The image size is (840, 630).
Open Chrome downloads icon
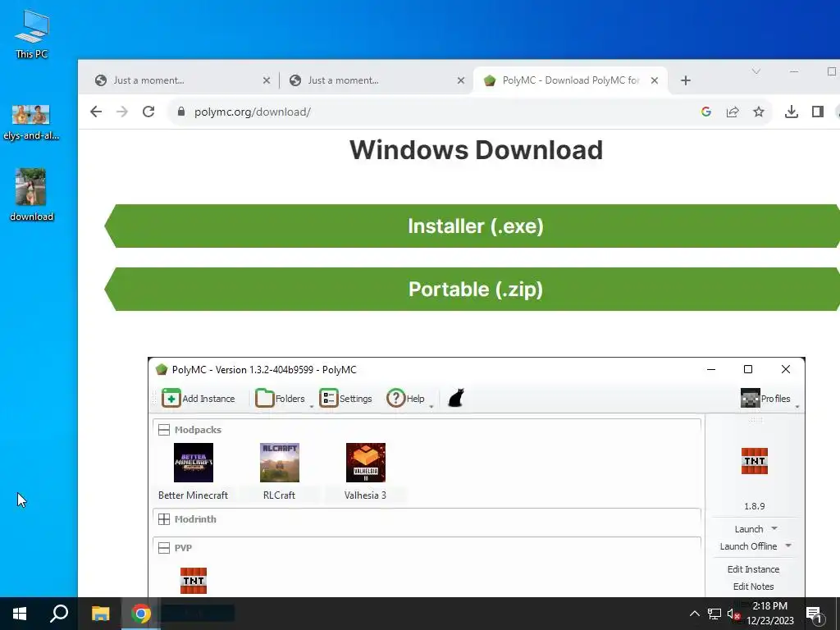[x=792, y=112]
